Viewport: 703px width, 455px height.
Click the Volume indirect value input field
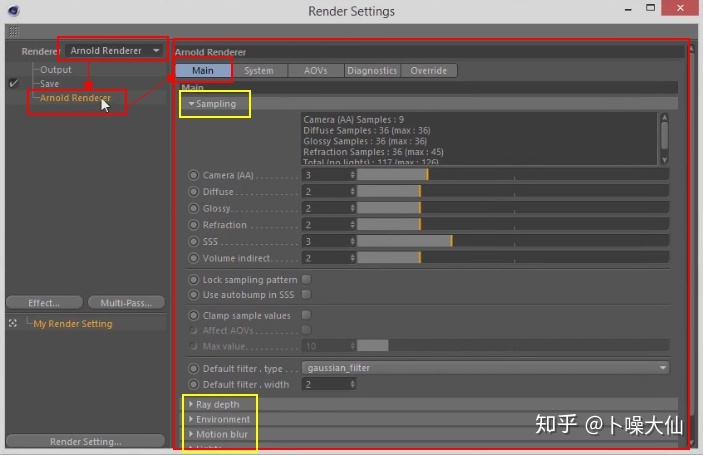(326, 258)
